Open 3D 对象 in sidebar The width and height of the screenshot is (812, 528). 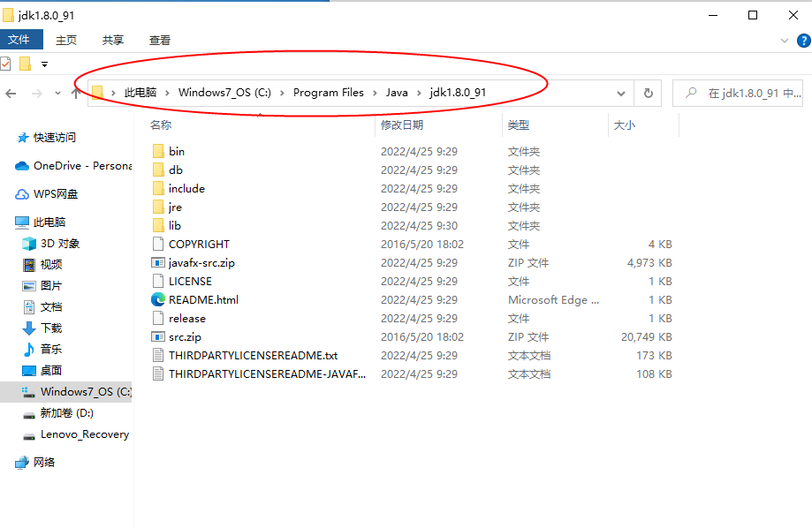pyautogui.click(x=50, y=244)
